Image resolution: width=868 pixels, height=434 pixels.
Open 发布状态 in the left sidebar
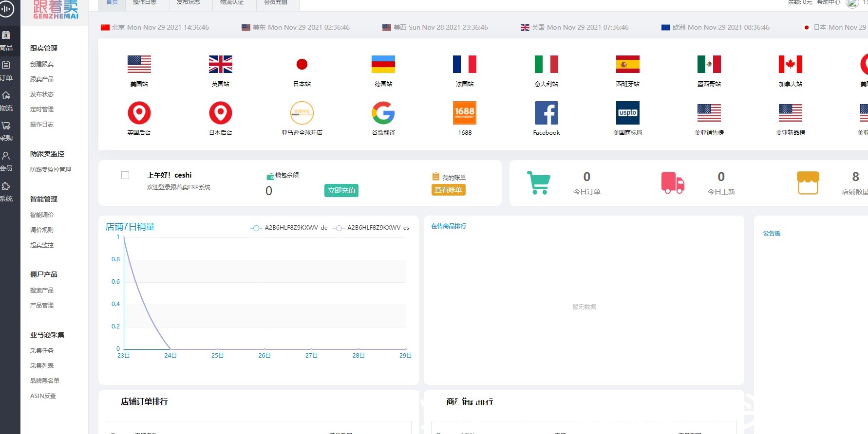tap(42, 94)
